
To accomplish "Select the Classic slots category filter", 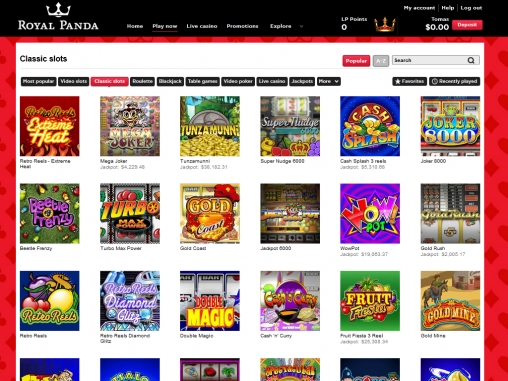I will point(109,81).
